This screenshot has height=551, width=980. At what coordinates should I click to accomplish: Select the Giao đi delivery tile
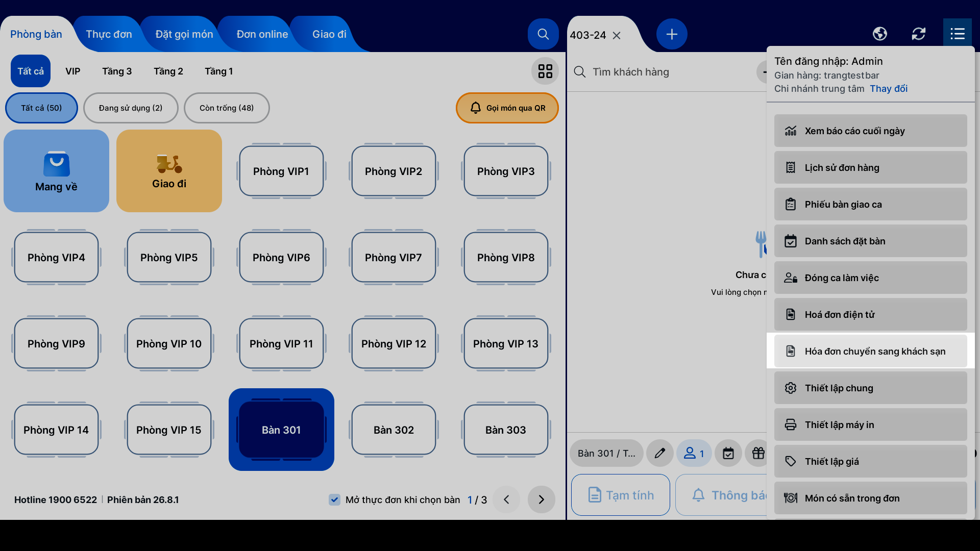pyautogui.click(x=169, y=171)
